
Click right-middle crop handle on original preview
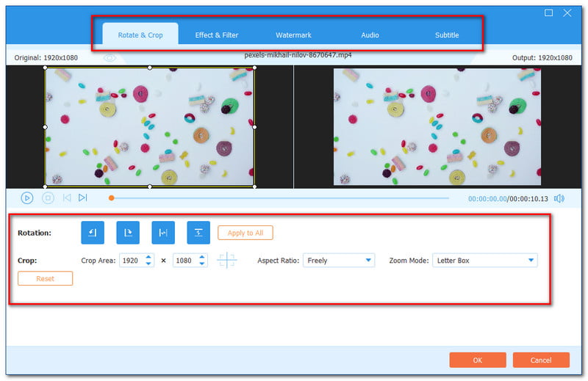click(254, 127)
